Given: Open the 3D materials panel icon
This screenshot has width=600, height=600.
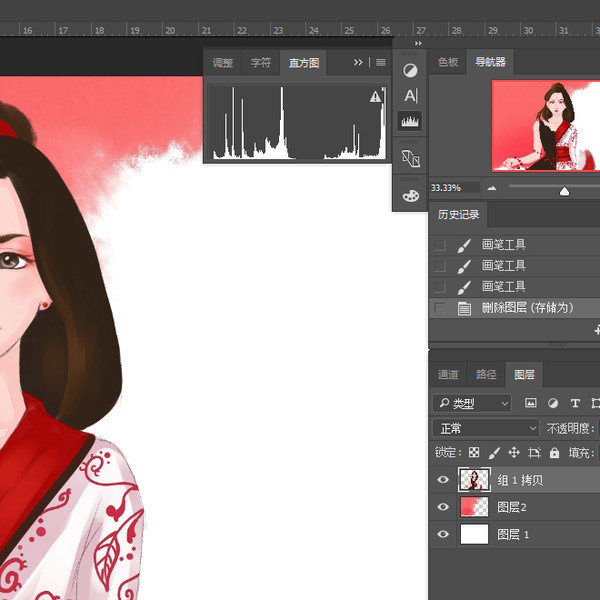Looking at the screenshot, I should [x=410, y=158].
